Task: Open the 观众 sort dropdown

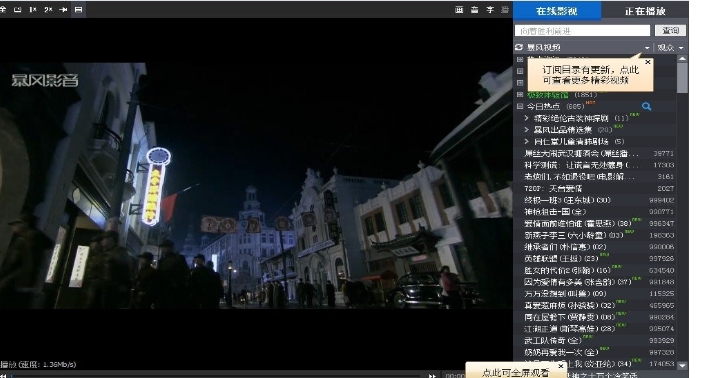Action: 670,48
